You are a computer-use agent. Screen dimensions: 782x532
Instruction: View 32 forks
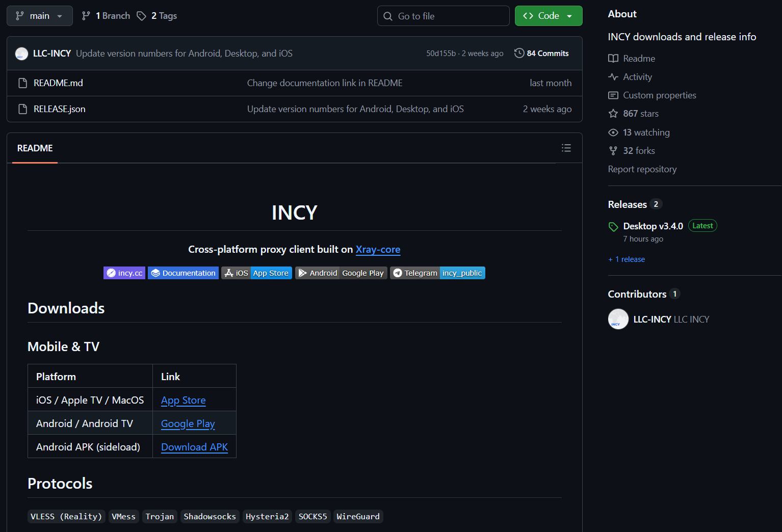tap(639, 151)
